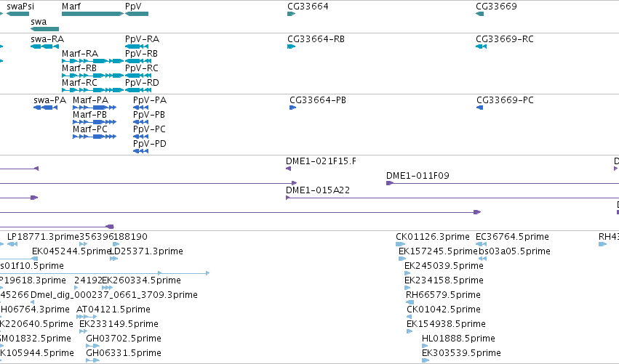The width and height of the screenshot is (619, 364).
Task: Select the EK260334.5prime EST
Action: [107, 288]
